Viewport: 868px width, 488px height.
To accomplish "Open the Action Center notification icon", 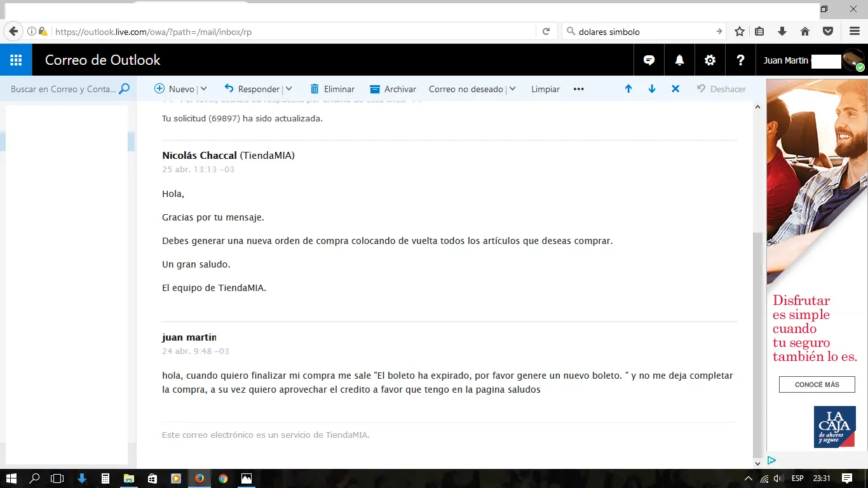I will 847,478.
